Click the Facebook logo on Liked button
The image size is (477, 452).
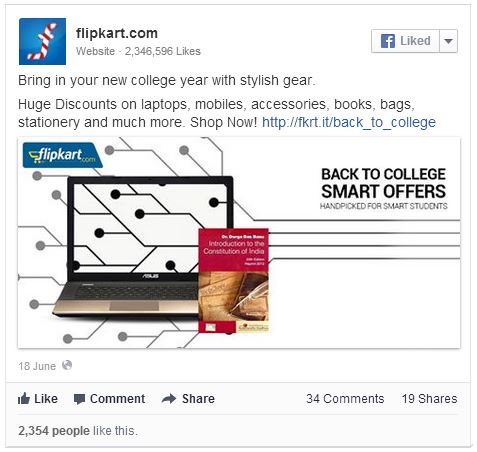tap(388, 41)
